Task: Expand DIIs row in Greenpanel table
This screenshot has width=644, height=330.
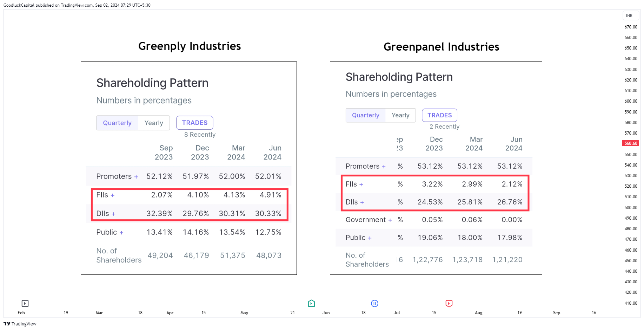Action: click(x=362, y=202)
